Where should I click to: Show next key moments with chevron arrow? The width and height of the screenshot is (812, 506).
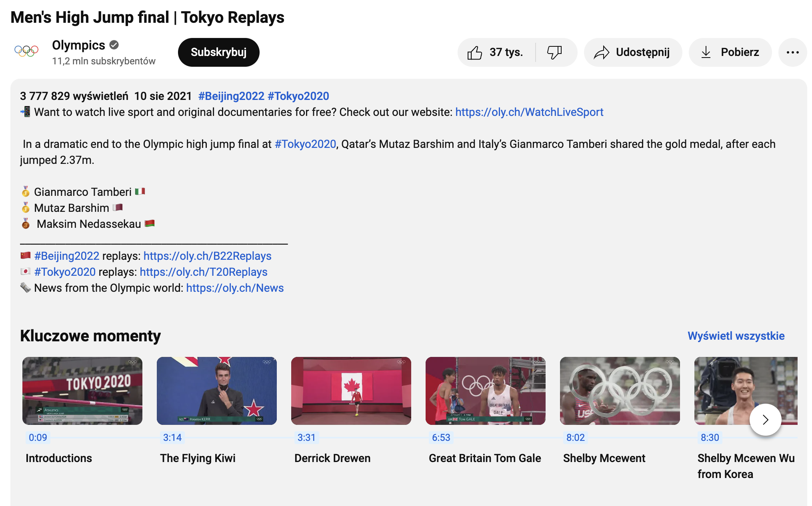click(765, 420)
